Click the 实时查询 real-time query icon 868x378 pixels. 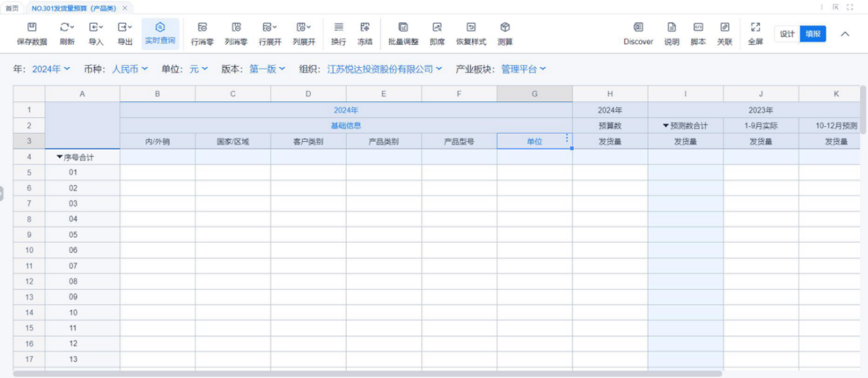[x=160, y=28]
